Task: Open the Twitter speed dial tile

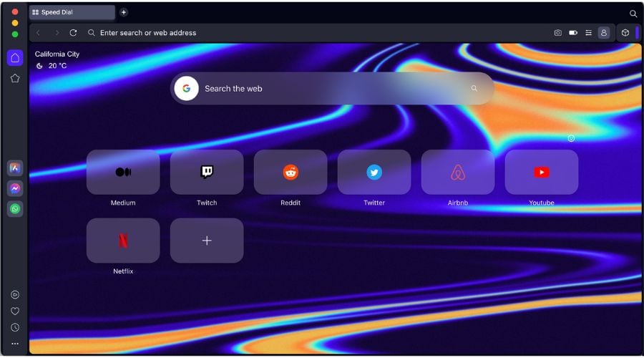Action: [374, 172]
